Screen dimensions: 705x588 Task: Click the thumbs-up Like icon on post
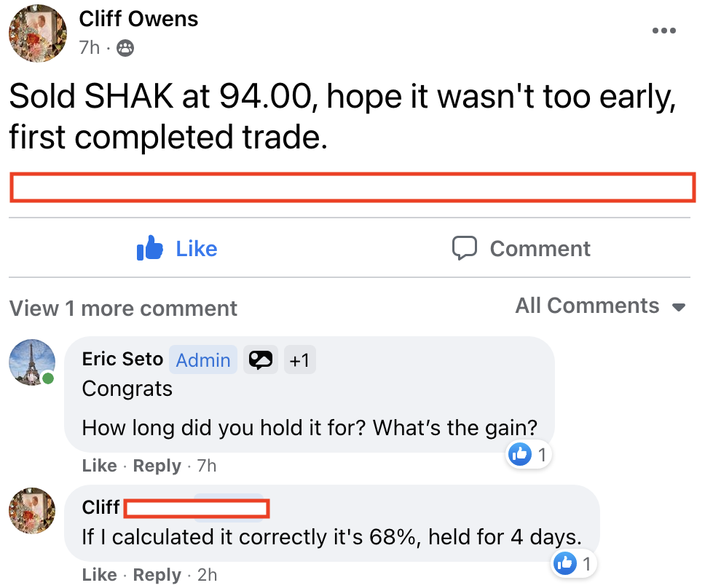click(x=149, y=249)
